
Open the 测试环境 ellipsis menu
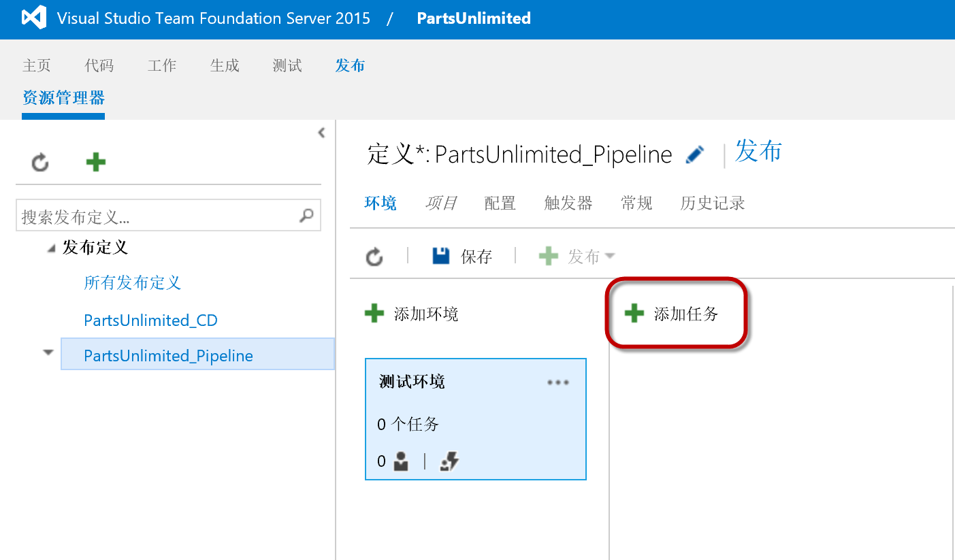coord(558,382)
